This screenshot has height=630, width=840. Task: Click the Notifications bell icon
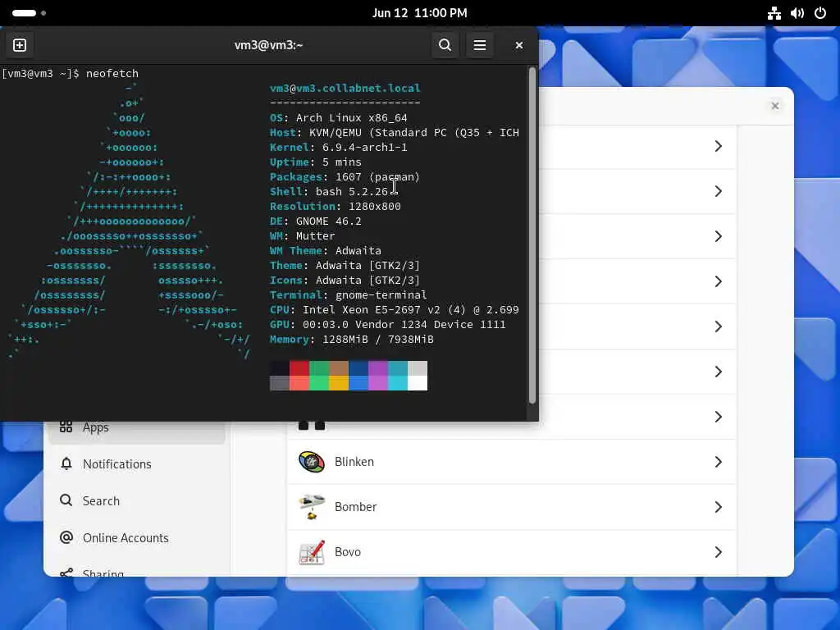(66, 464)
